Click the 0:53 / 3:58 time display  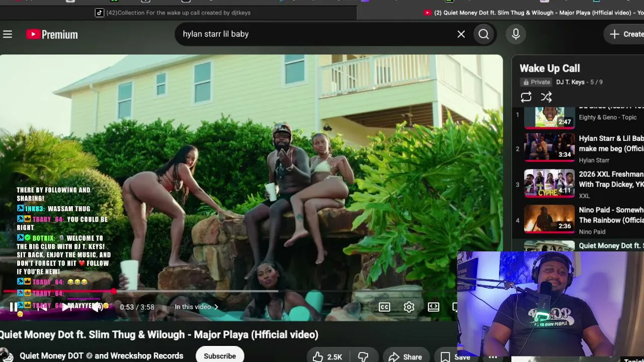click(137, 307)
